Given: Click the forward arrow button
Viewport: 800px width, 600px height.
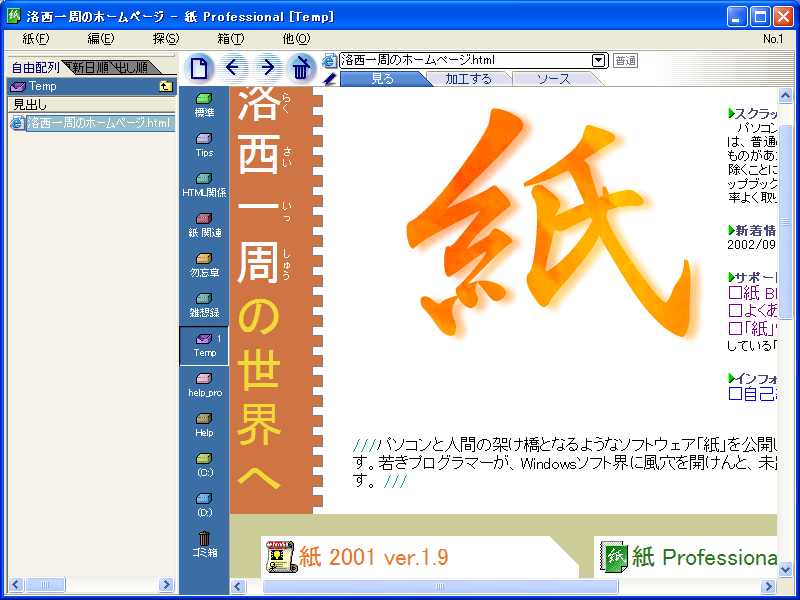Looking at the screenshot, I should [x=267, y=68].
